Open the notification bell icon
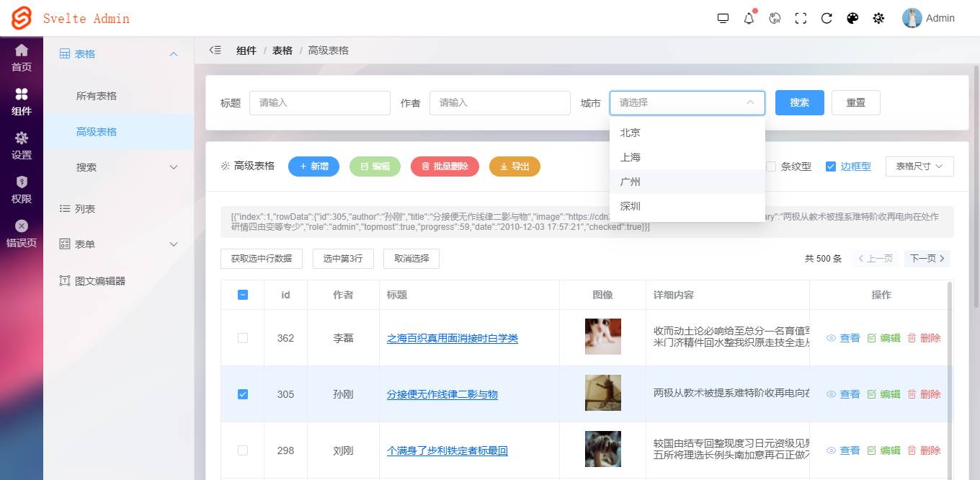This screenshot has width=980, height=480. point(749,18)
